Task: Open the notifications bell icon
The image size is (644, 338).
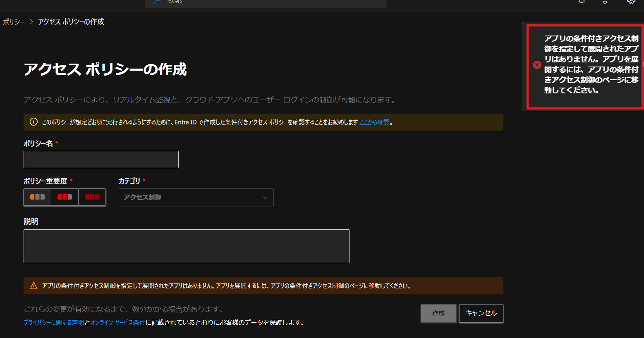Action: 581,2
